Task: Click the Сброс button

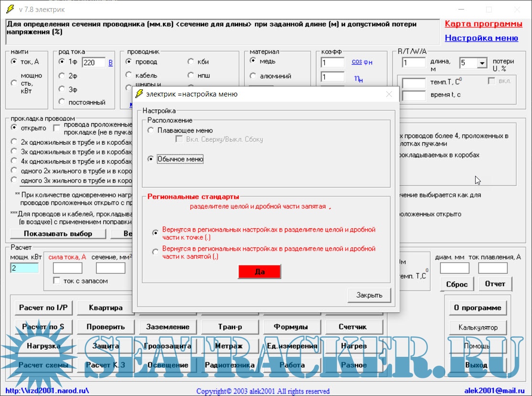Action: point(456,284)
